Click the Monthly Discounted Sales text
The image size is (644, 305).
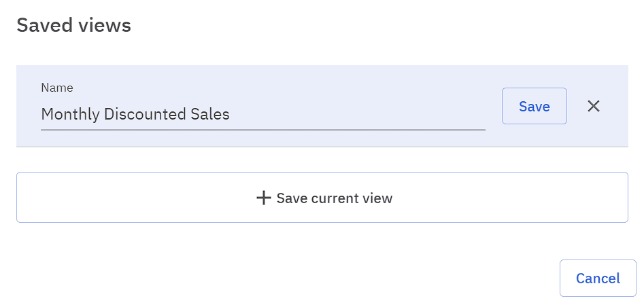(x=135, y=113)
